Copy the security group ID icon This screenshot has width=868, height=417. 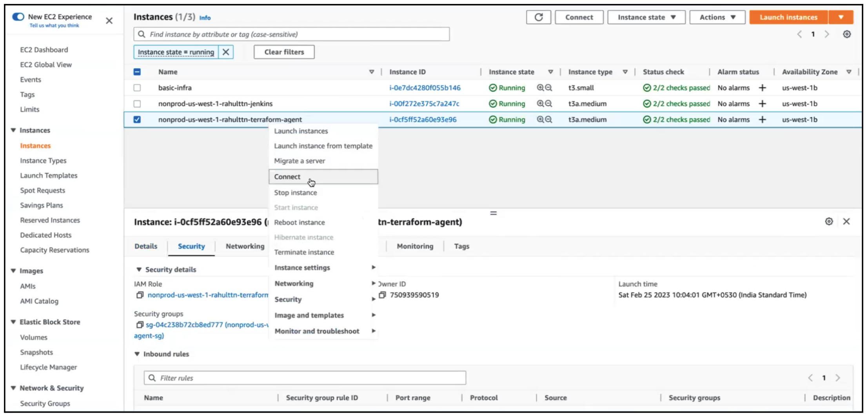pyautogui.click(x=140, y=325)
